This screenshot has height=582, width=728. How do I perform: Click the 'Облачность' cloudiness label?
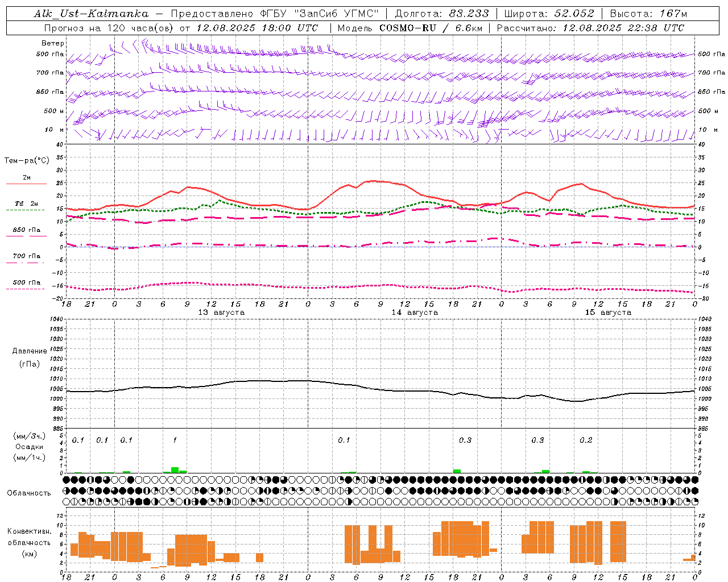(28, 493)
